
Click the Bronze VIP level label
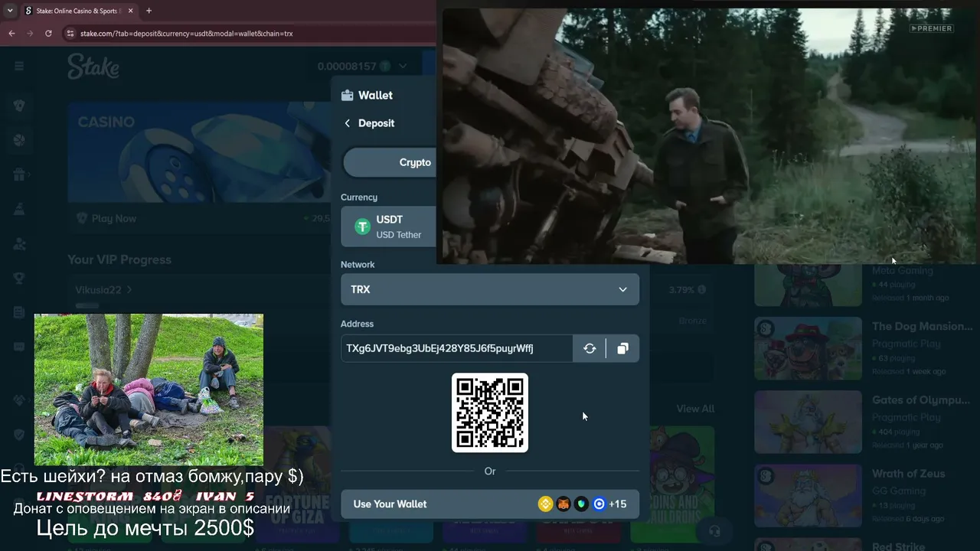pyautogui.click(x=692, y=321)
